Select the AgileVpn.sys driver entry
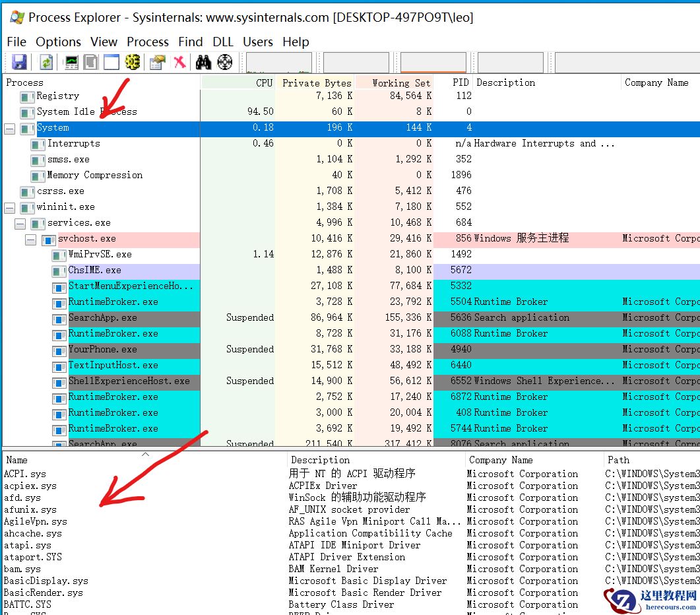 coord(34,521)
